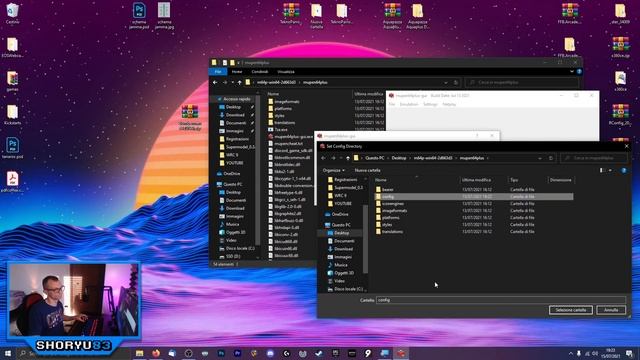
Task: Click the Seleziona cartella button
Action: point(570,310)
